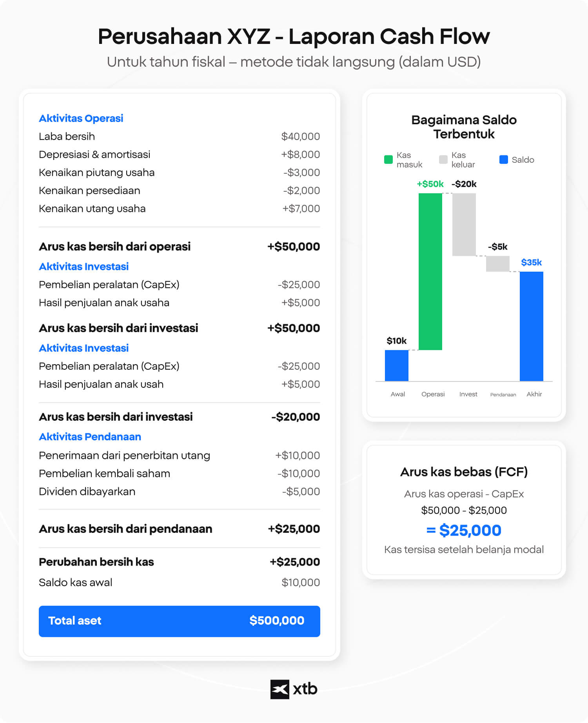Select the 'Arus kas bebas (FCF)' card heading
Screen dimensions: 588x723
point(464,472)
